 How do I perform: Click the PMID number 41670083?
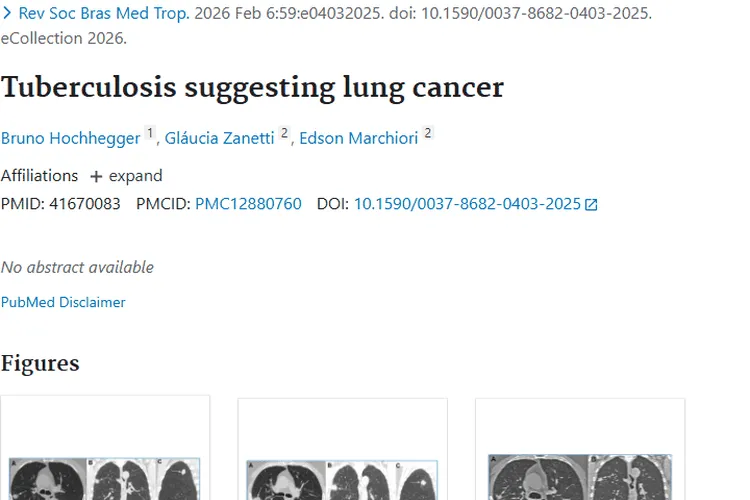click(84, 204)
